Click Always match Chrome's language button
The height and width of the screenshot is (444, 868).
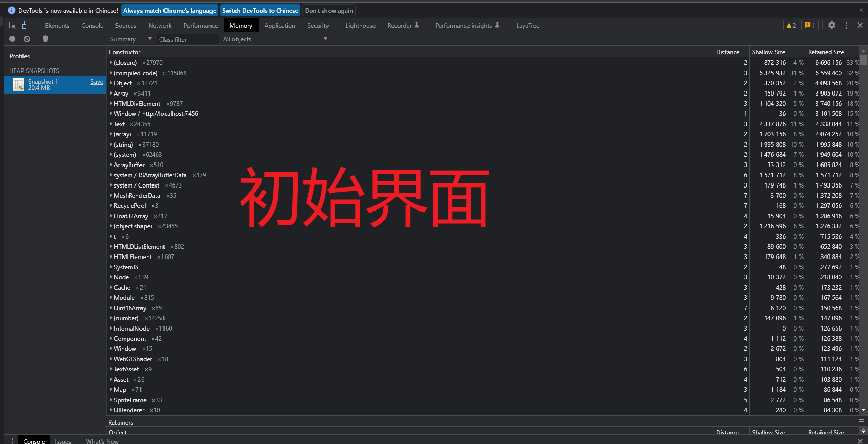pyautogui.click(x=170, y=10)
